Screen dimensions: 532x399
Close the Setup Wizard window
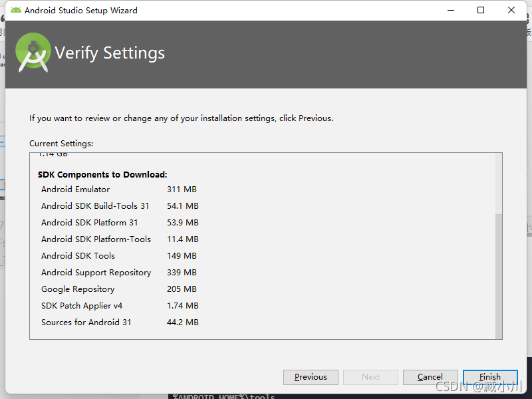(511, 10)
